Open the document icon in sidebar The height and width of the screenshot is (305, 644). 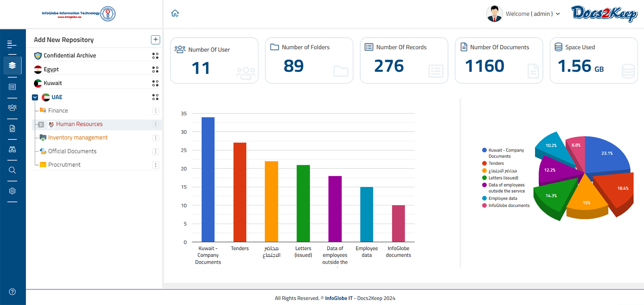pos(12,128)
